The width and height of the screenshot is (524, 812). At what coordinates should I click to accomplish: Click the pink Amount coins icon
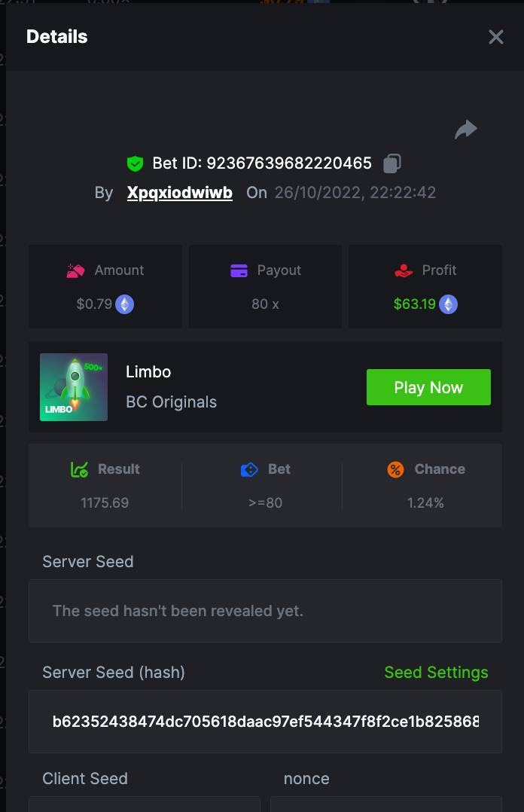point(76,270)
